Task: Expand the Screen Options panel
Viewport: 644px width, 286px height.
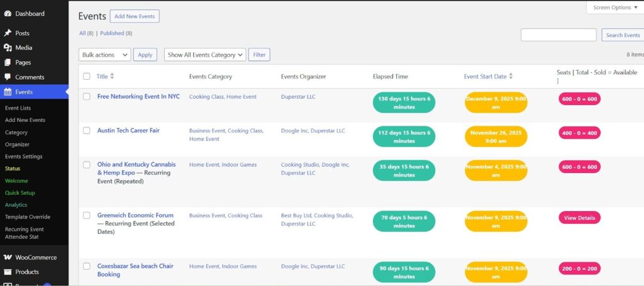Action: click(616, 8)
